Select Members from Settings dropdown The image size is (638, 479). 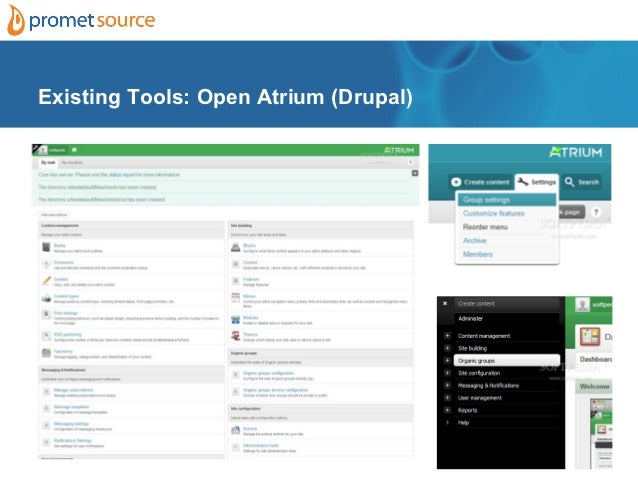507,254
